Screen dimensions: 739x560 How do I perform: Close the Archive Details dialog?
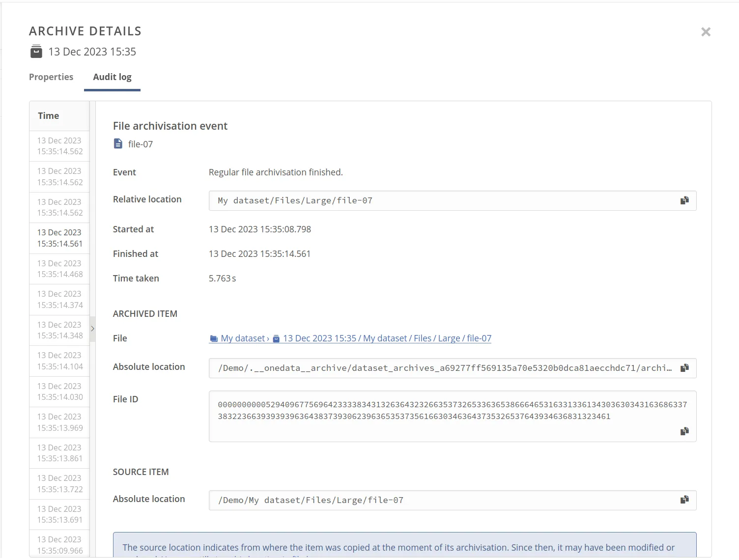click(706, 31)
